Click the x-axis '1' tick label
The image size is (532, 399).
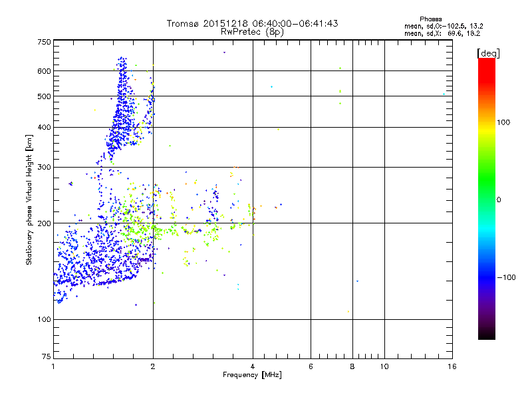click(x=53, y=366)
